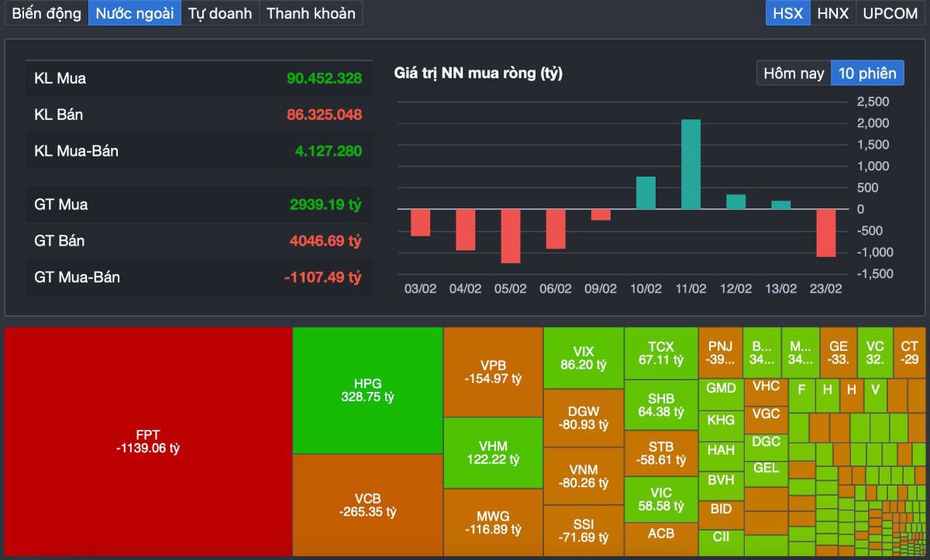
Task: Click the PNJ treemap cell
Action: 720,352
